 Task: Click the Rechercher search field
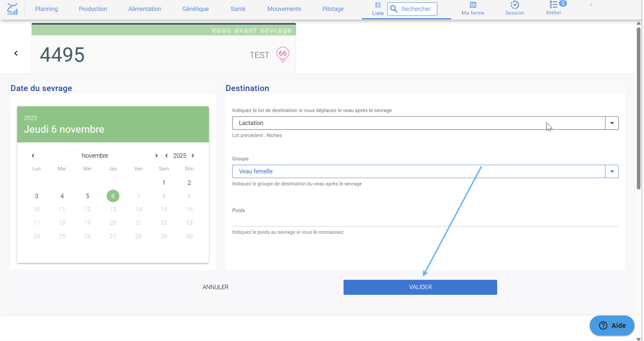[x=412, y=9]
